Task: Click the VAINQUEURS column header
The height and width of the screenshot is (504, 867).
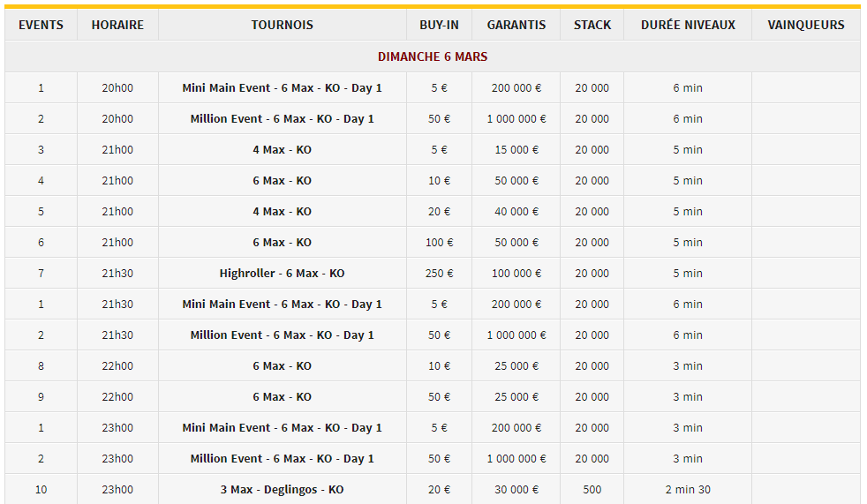Action: (806, 25)
